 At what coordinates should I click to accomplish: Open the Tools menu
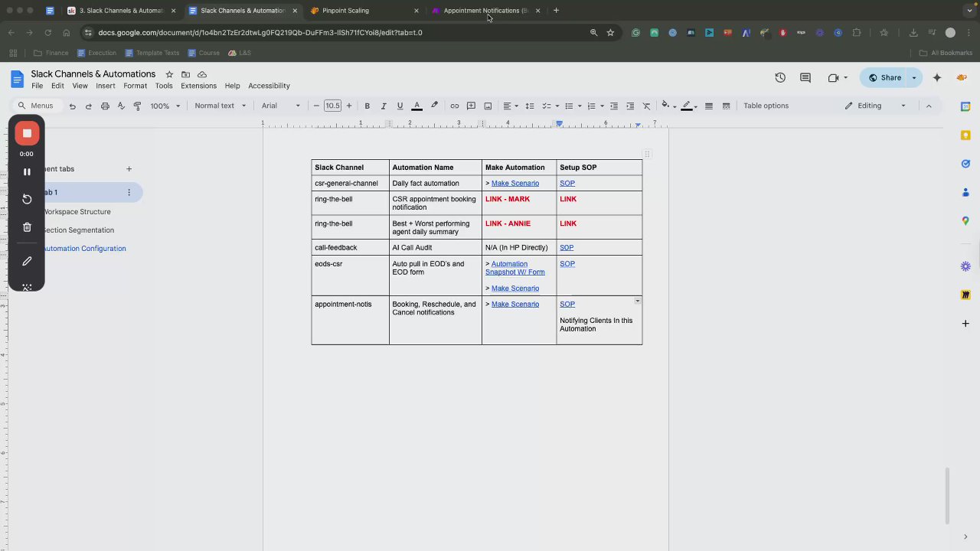click(x=164, y=86)
